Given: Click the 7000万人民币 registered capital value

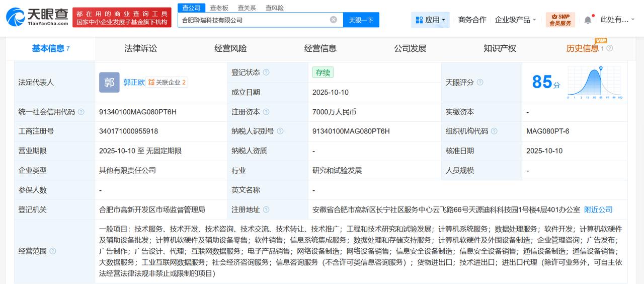Looking at the screenshot, I should point(334,112).
